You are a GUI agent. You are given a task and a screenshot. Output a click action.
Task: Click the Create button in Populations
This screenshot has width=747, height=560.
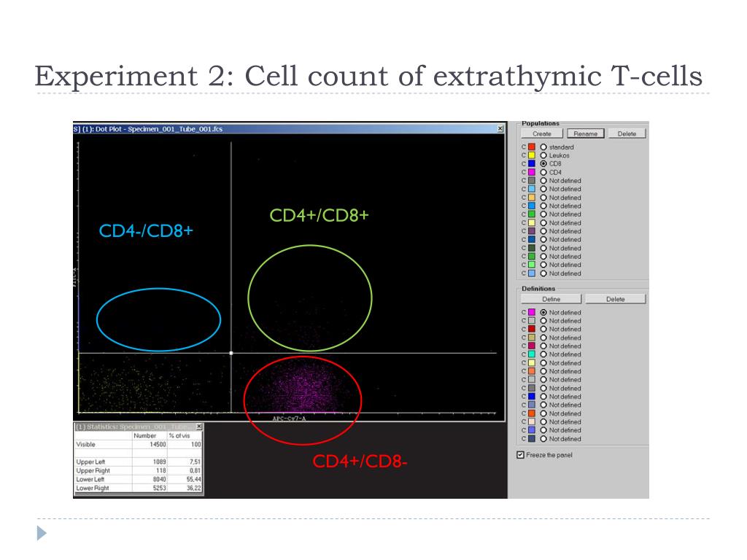coord(542,134)
